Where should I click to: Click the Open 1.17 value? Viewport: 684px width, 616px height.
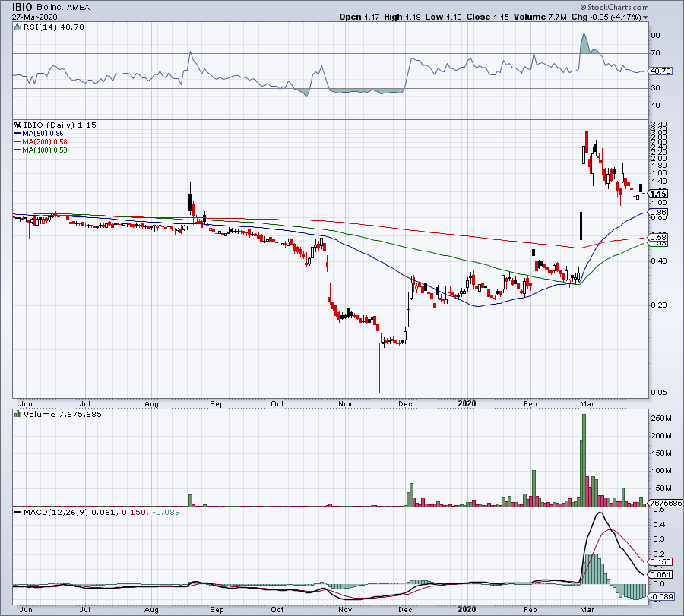[359, 17]
